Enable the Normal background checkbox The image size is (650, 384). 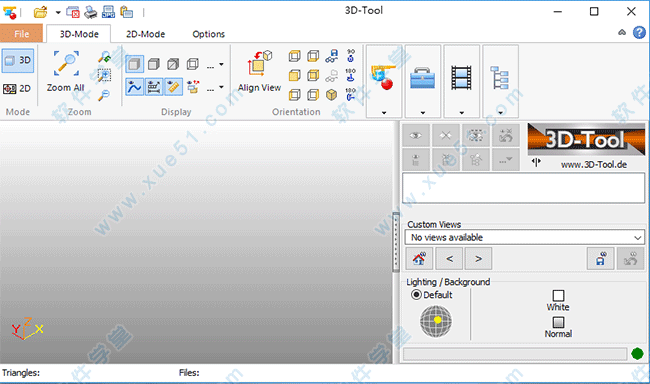click(x=558, y=322)
